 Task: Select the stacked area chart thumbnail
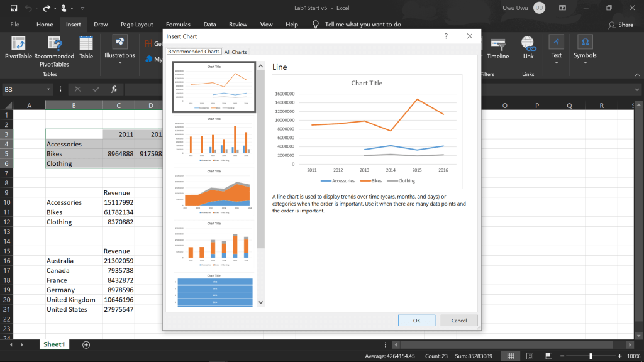coord(214,192)
